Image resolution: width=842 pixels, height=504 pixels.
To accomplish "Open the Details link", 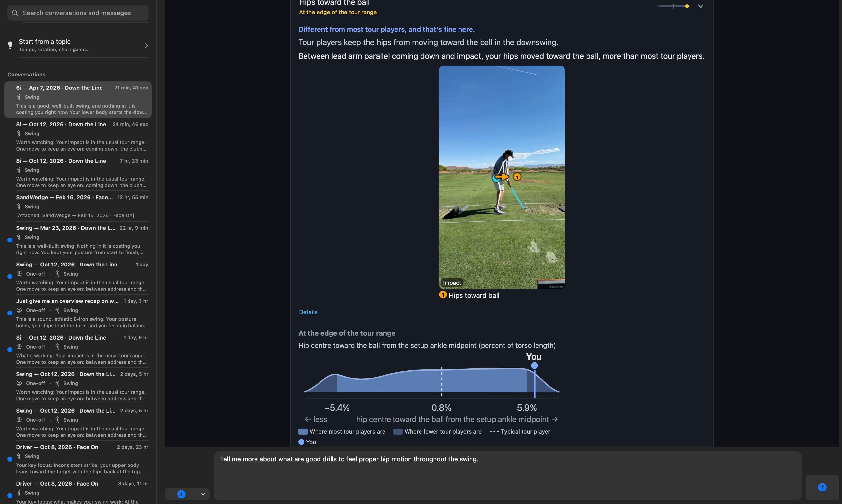I will 308,312.
